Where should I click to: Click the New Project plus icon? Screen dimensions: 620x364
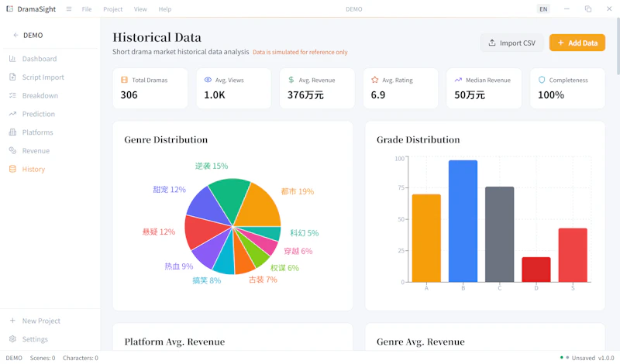pyautogui.click(x=12, y=321)
